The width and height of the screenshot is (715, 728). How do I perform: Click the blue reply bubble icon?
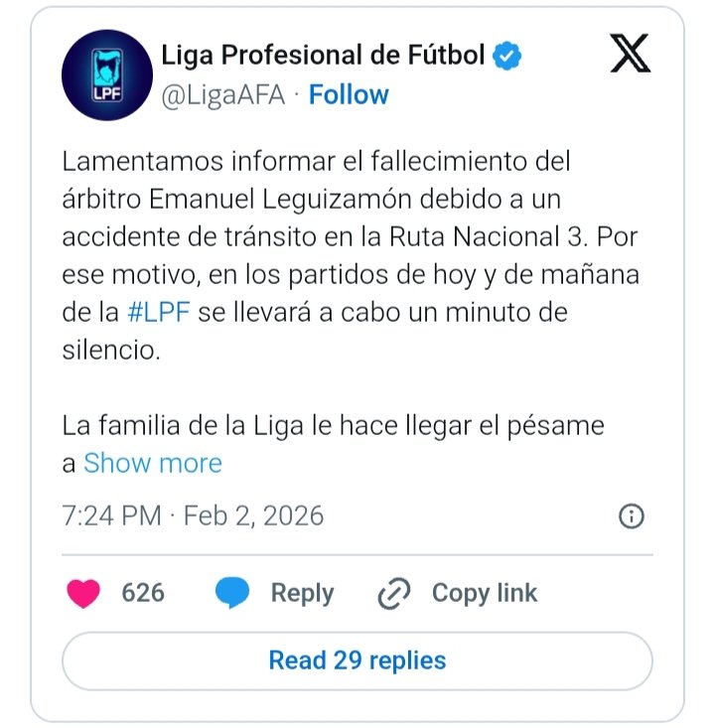point(232,594)
